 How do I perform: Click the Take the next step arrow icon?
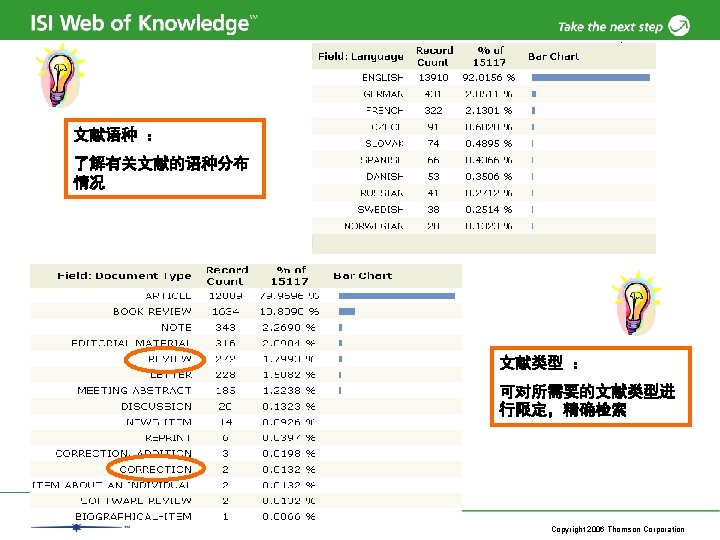(679, 26)
